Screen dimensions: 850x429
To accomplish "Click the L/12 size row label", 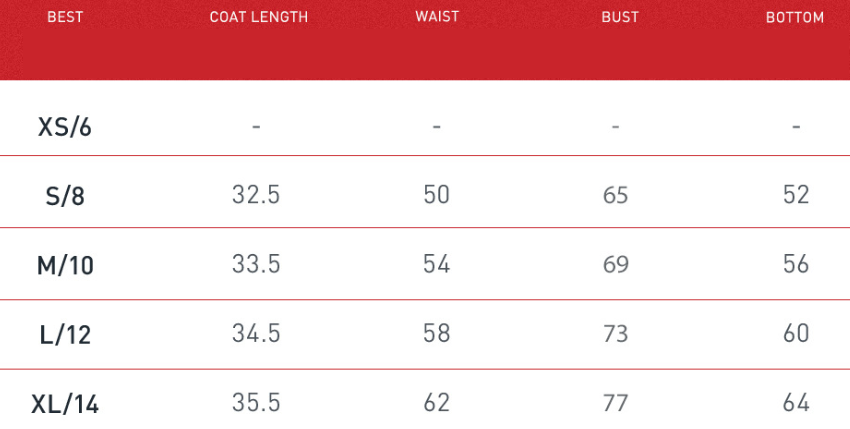I will 65,334.
